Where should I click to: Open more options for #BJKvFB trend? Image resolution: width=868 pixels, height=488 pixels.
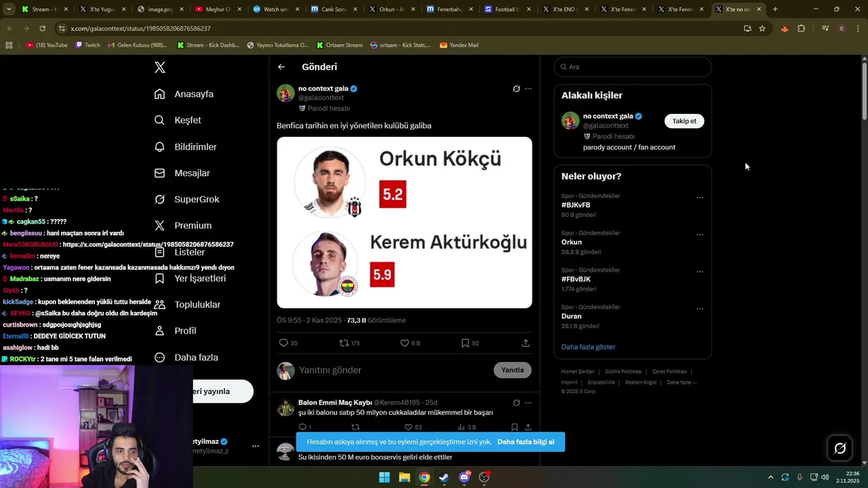point(700,198)
